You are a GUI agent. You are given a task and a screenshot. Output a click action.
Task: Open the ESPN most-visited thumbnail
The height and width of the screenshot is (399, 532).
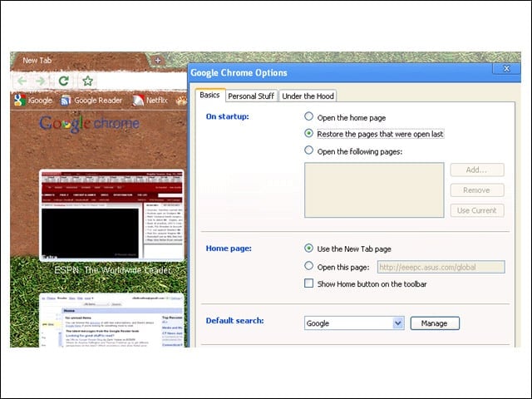[x=112, y=216]
